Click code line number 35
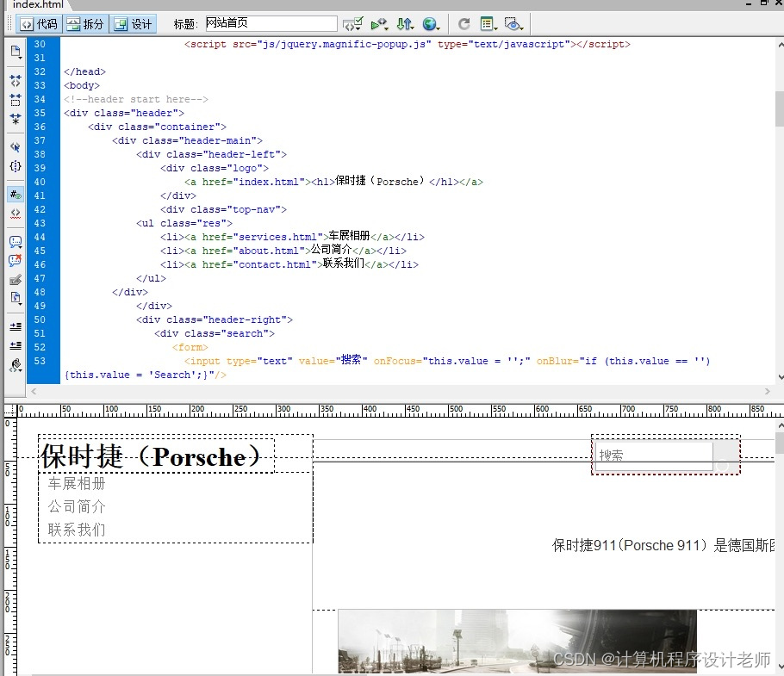Viewport: 784px width, 676px height. (x=40, y=113)
